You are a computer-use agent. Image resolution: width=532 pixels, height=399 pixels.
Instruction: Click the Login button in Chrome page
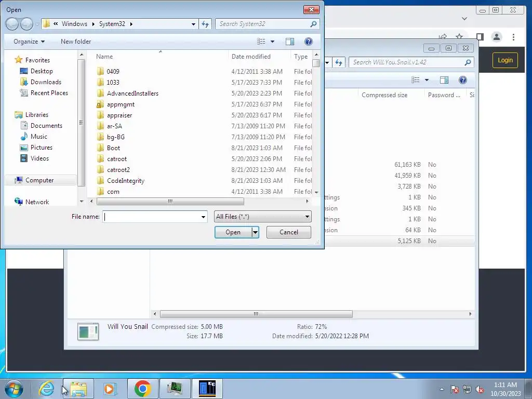pos(505,60)
